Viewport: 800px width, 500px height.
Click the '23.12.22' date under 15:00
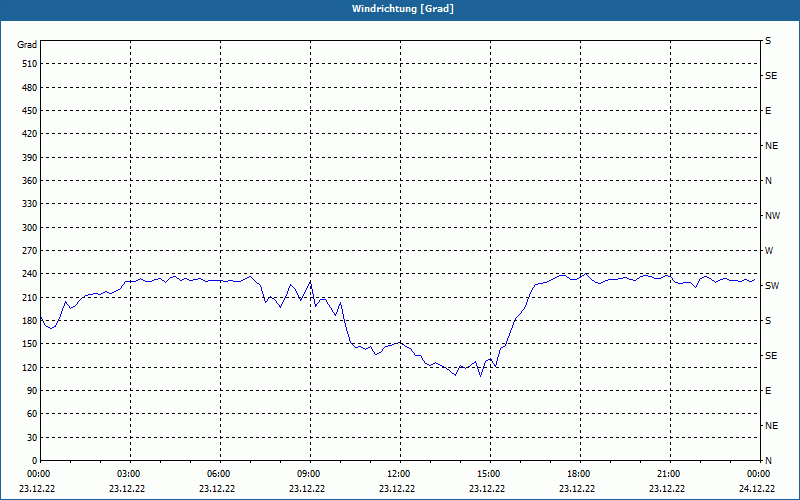pos(487,489)
